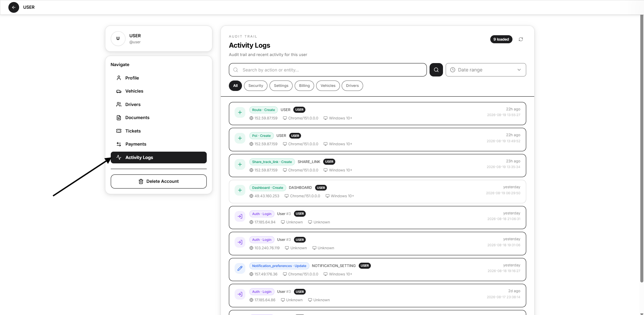The width and height of the screenshot is (644, 315).
Task: Click login icon on Auth Login 17.185.64.94 entry
Action: click(x=240, y=216)
